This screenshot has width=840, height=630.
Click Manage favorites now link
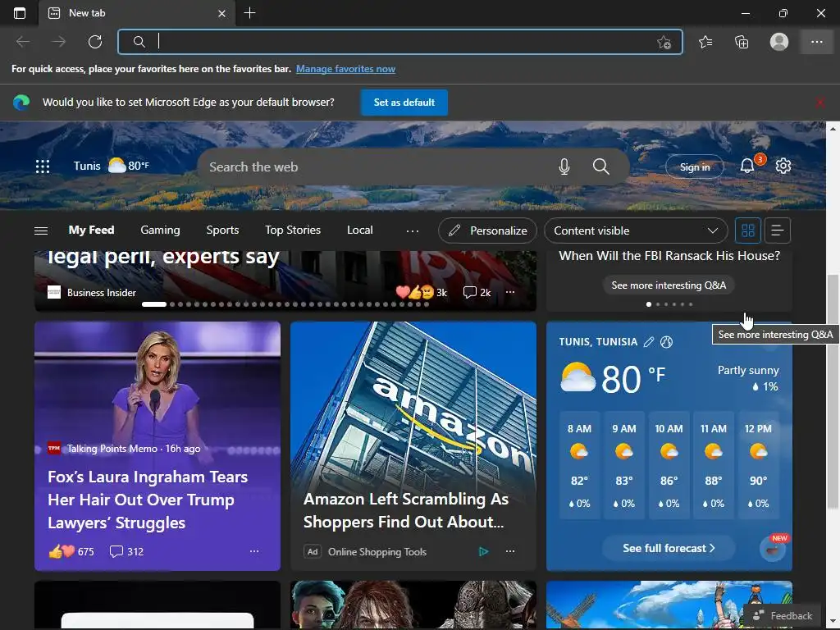345,69
